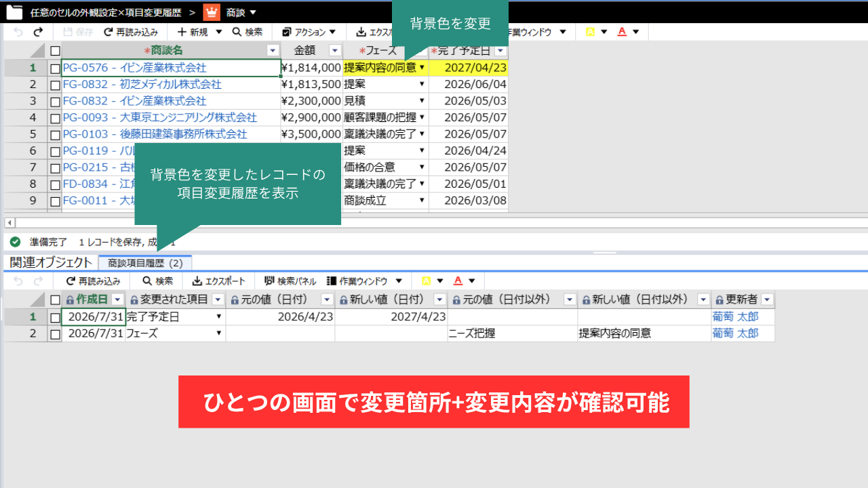The width and height of the screenshot is (868, 488).
Task: Open the 葡萄 太郎 link in the 完了予定日 history row
Action: [x=735, y=317]
